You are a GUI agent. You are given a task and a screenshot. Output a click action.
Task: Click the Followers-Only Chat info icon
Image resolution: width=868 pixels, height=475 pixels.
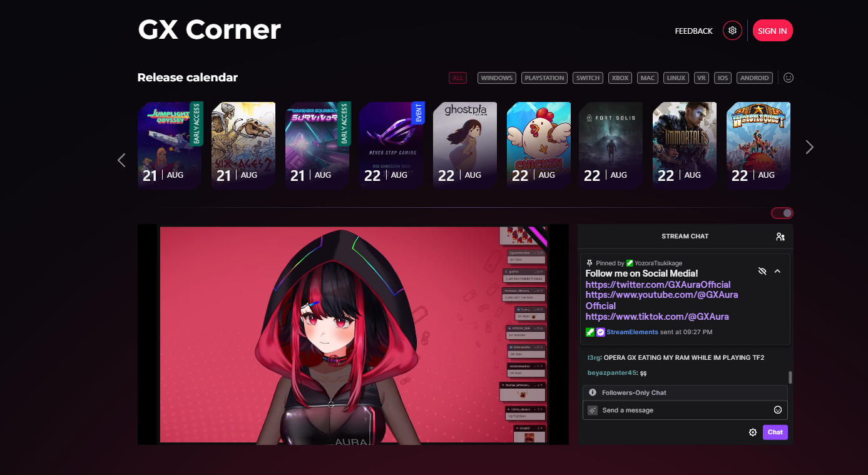point(593,392)
